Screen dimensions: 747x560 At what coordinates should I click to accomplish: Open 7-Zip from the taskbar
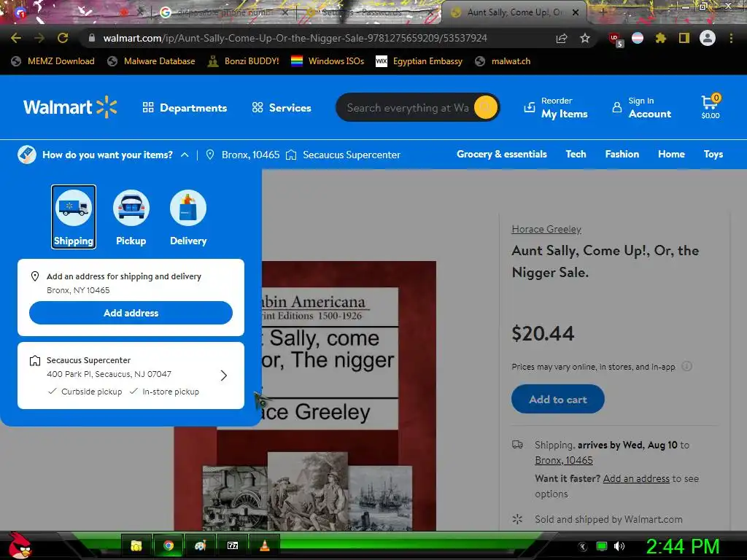[x=233, y=545]
